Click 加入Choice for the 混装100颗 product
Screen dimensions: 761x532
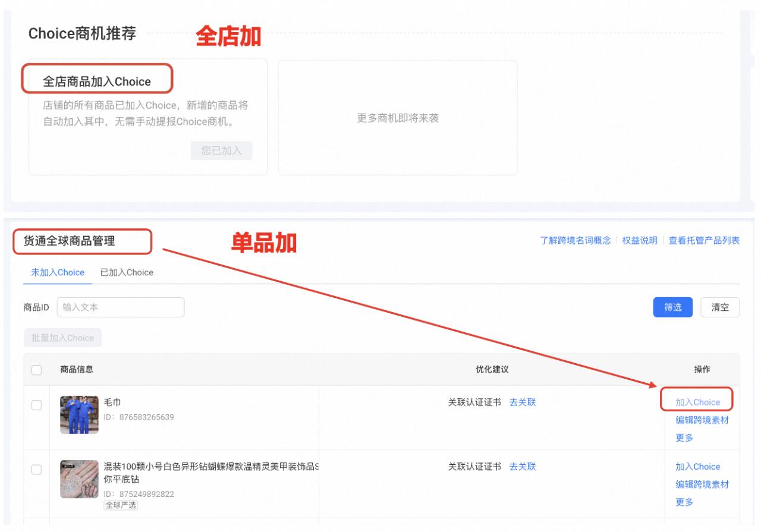698,467
